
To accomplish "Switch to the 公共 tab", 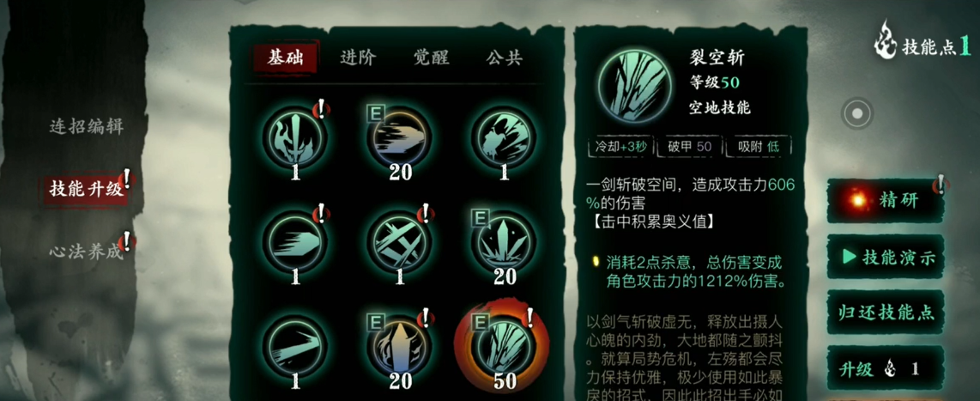I will click(504, 58).
